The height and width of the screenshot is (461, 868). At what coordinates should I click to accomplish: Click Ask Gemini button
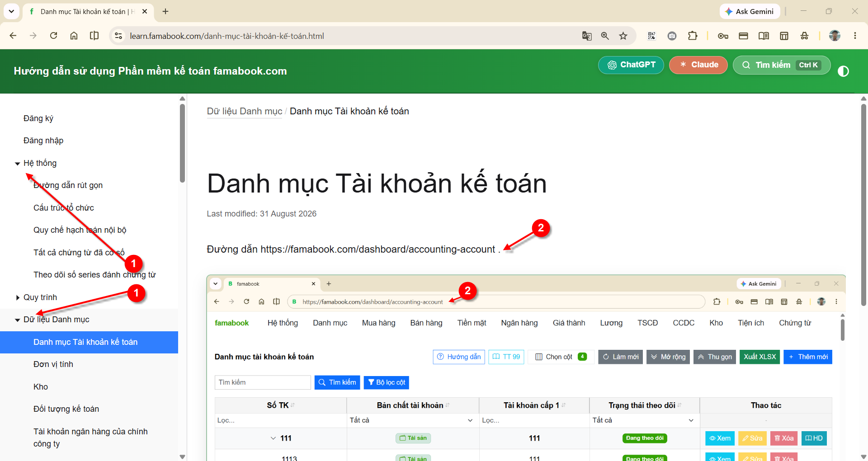[x=750, y=11]
